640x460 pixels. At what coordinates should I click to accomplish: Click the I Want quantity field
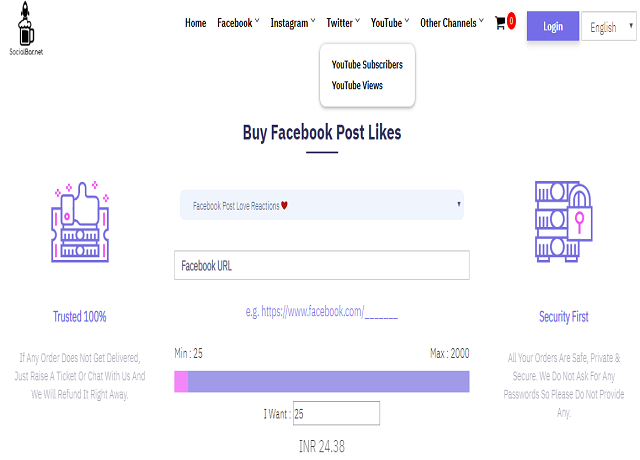point(336,413)
